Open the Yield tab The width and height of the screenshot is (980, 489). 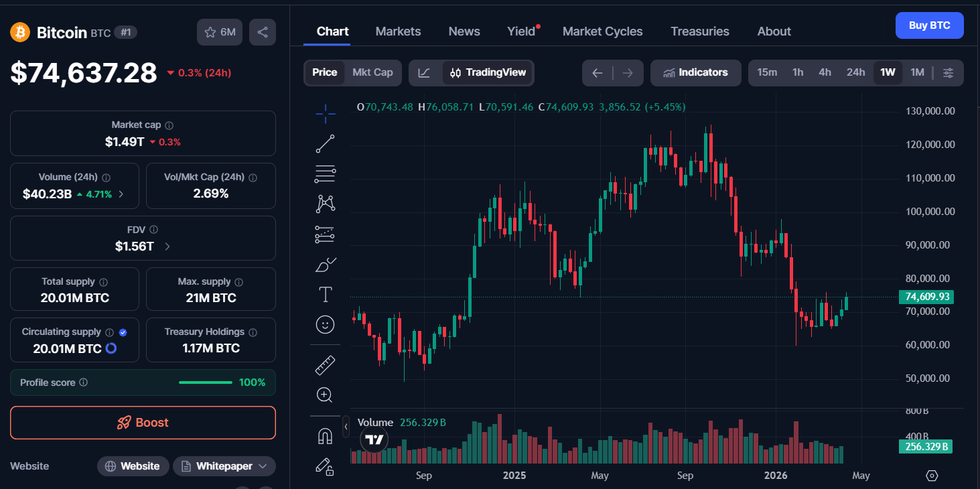pos(522,31)
